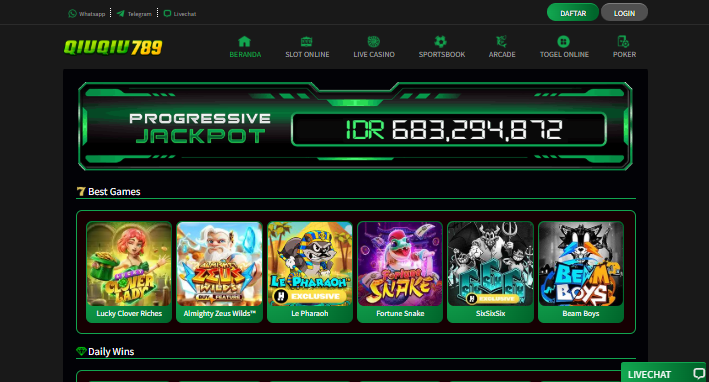Click the Le Pharaoh title text

[x=310, y=313]
